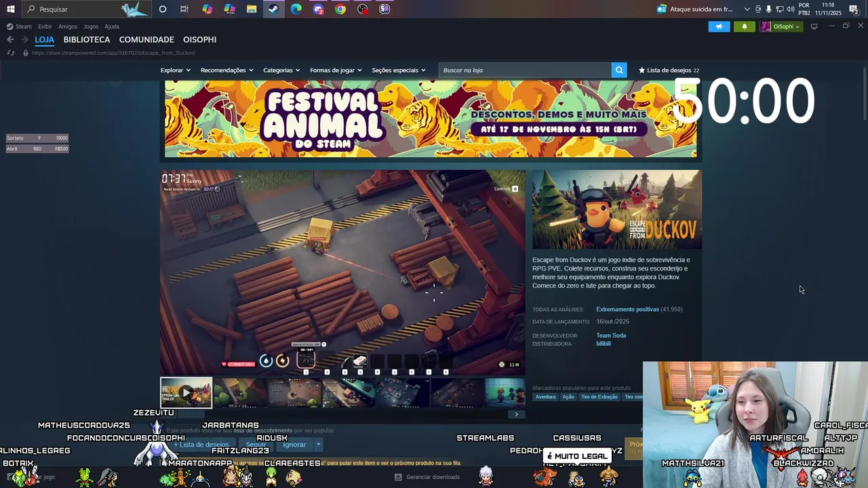
Task: Show hidden system tray icons
Action: pos(747,9)
